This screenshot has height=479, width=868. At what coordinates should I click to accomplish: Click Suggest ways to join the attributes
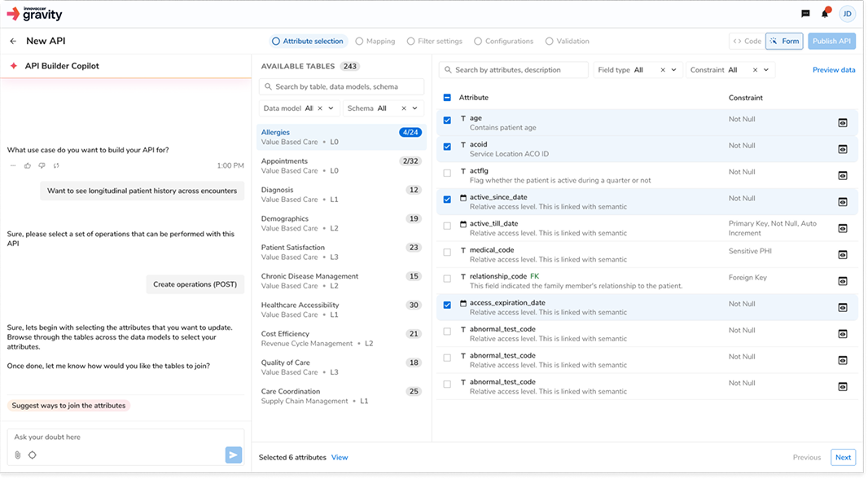click(68, 406)
